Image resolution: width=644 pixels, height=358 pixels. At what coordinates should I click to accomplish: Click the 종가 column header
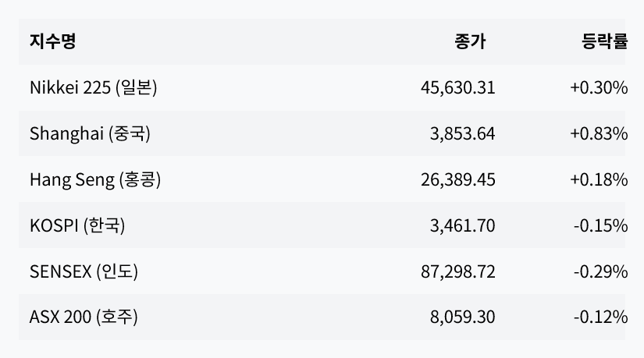tap(470, 42)
